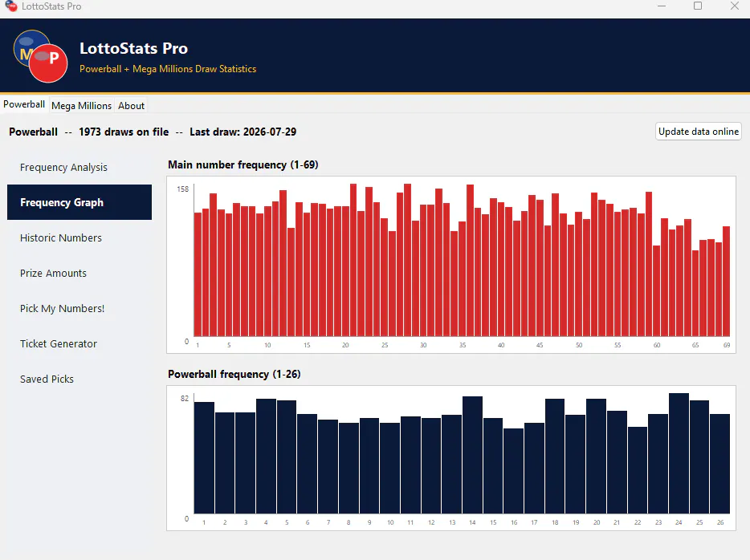The width and height of the screenshot is (750, 560).
Task: Click the last red bar for number 69
Action: [x=726, y=282]
